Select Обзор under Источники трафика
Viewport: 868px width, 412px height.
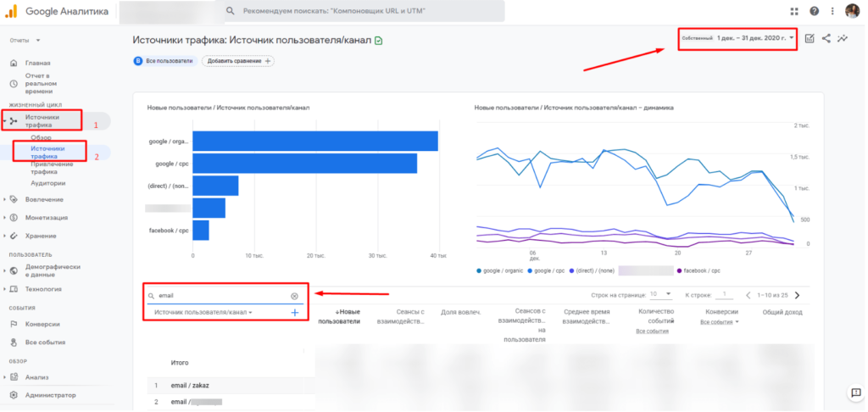point(41,137)
